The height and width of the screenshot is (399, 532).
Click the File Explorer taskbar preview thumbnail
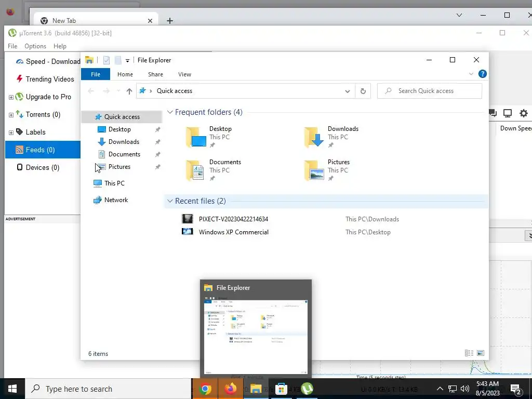(256, 336)
